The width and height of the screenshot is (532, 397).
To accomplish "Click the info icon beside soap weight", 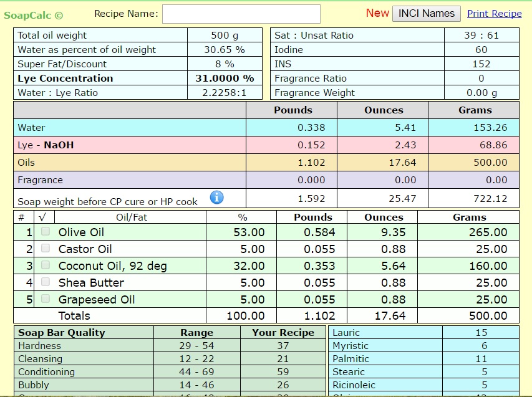I will point(217,198).
